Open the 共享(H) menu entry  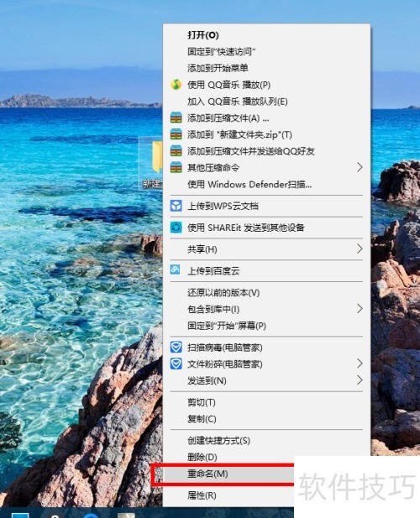pos(266,249)
